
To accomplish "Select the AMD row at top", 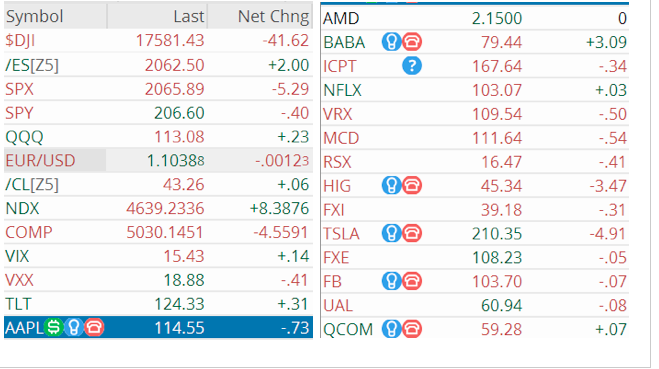I will coord(475,18).
